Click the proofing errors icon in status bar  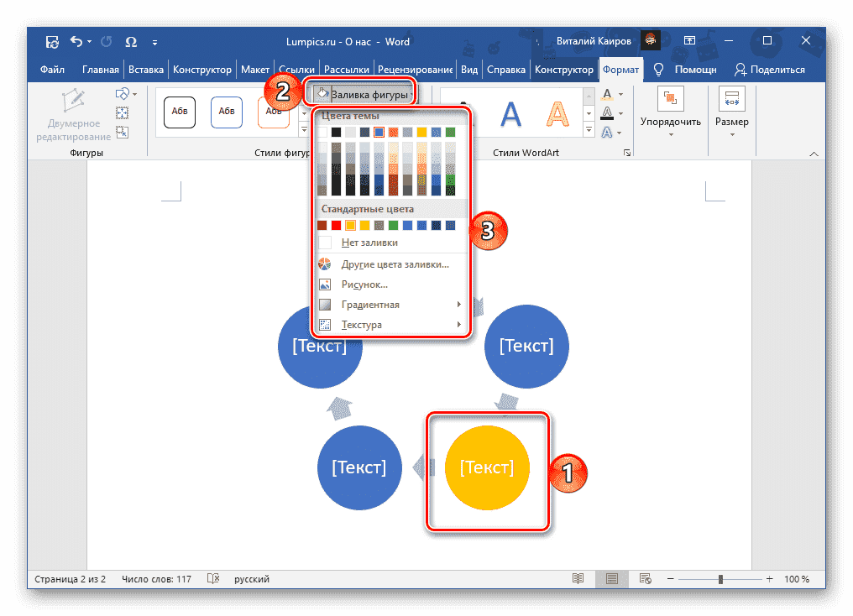pos(212,578)
